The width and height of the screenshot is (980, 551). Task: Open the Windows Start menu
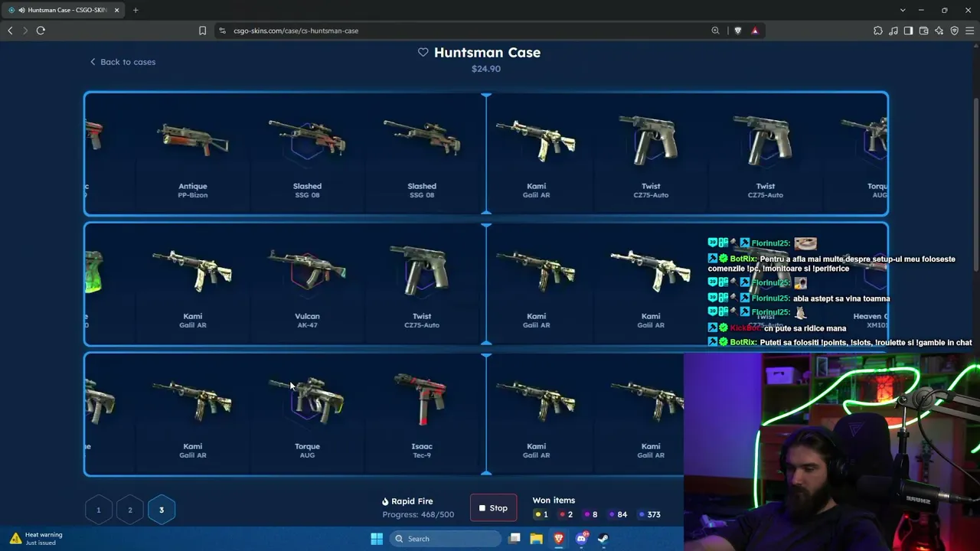[377, 539]
